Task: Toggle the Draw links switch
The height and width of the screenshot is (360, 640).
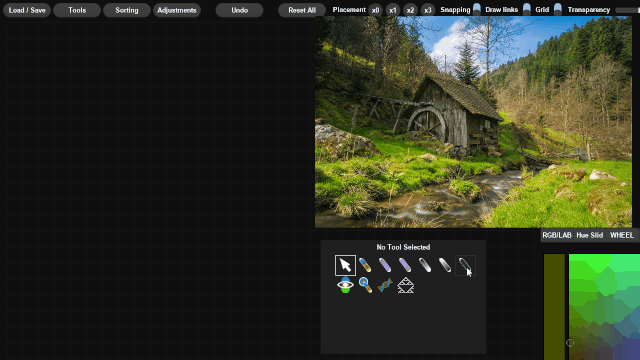Action: pyautogui.click(x=527, y=9)
